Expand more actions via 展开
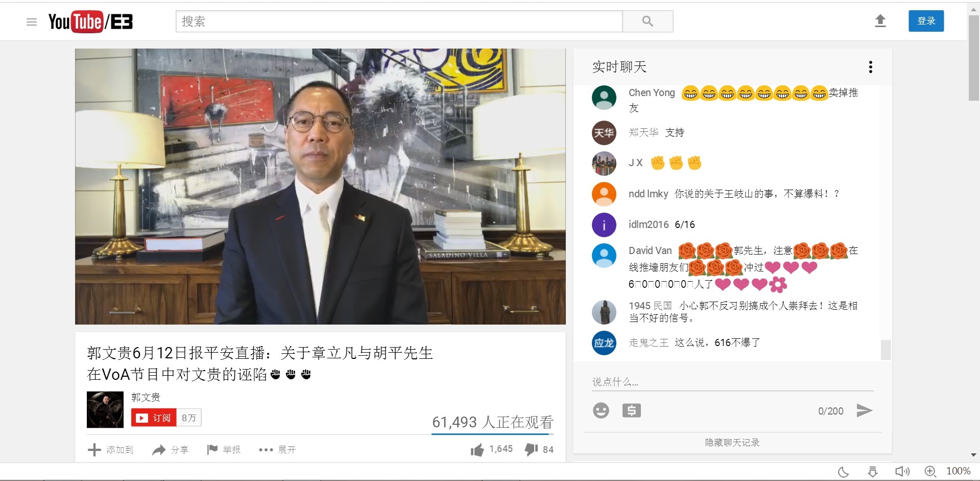The image size is (980, 481). coord(277,450)
